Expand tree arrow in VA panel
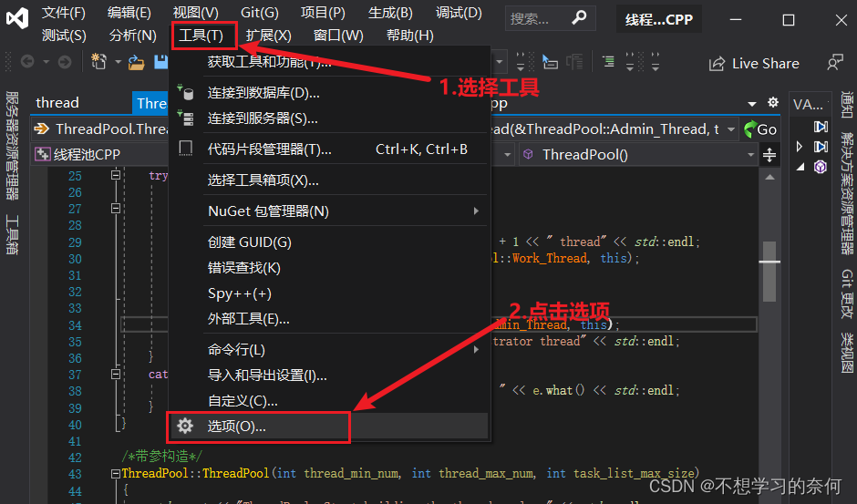 click(x=799, y=146)
